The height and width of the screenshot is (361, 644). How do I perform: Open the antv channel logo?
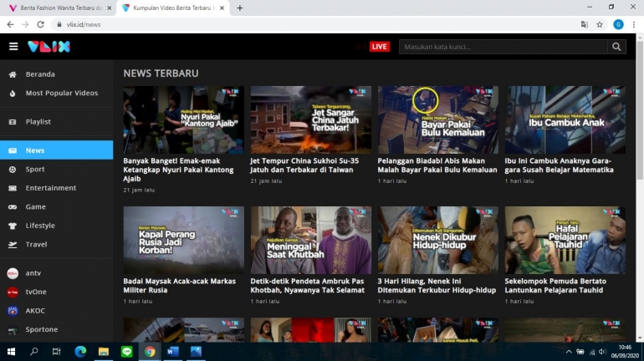[13, 273]
